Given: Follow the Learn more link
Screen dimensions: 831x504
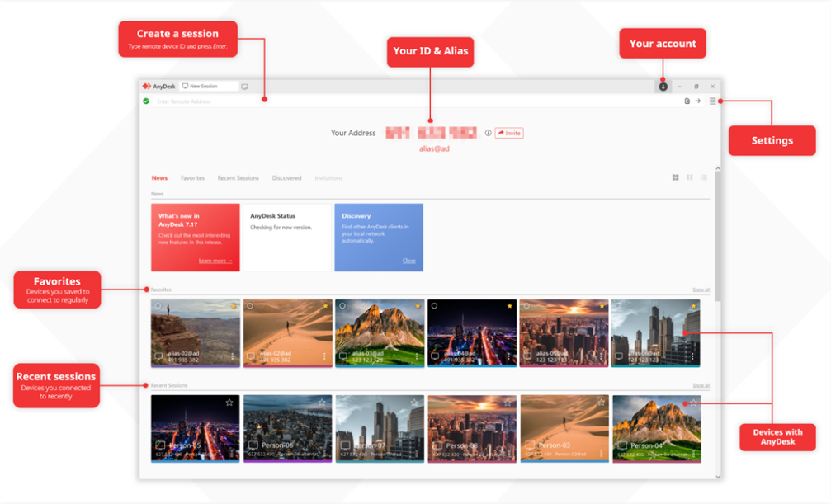Looking at the screenshot, I should (215, 261).
